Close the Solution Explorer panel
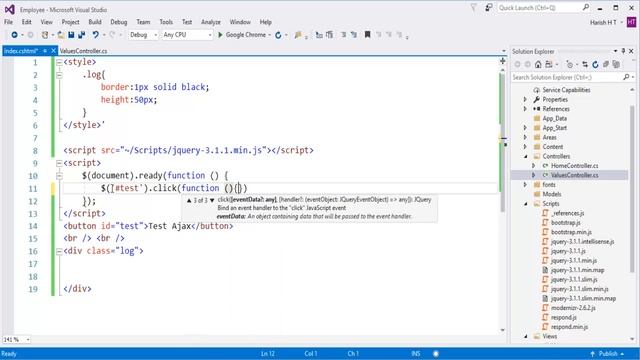 pos(631,51)
